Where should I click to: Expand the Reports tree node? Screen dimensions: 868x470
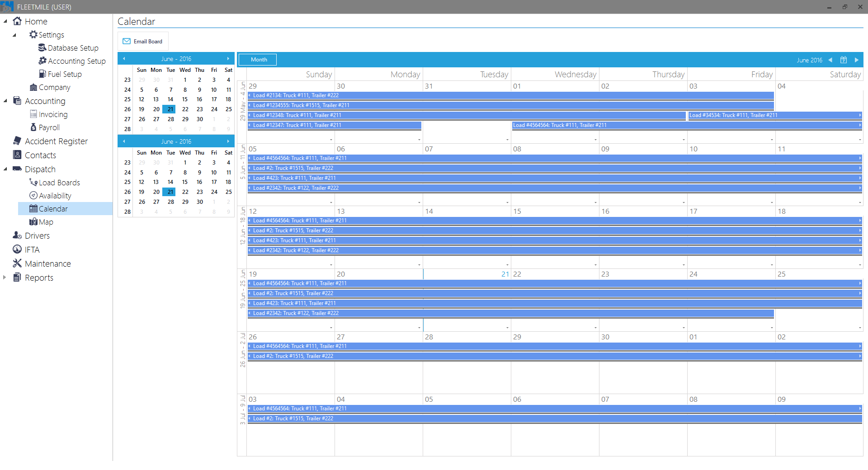click(x=5, y=277)
